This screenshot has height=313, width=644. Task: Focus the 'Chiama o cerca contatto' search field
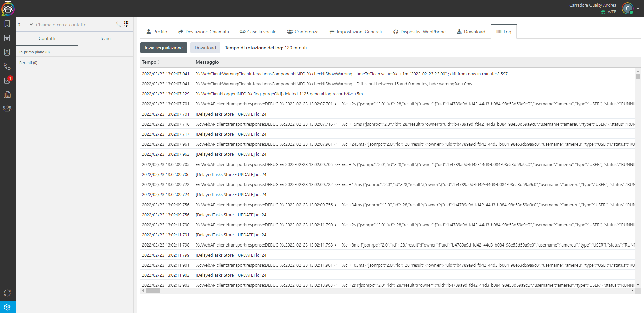tap(74, 25)
